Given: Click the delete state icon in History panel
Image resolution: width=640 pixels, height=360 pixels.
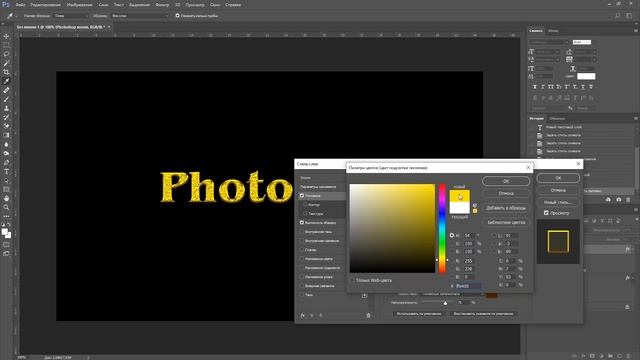Looking at the screenshot, I should [x=628, y=199].
